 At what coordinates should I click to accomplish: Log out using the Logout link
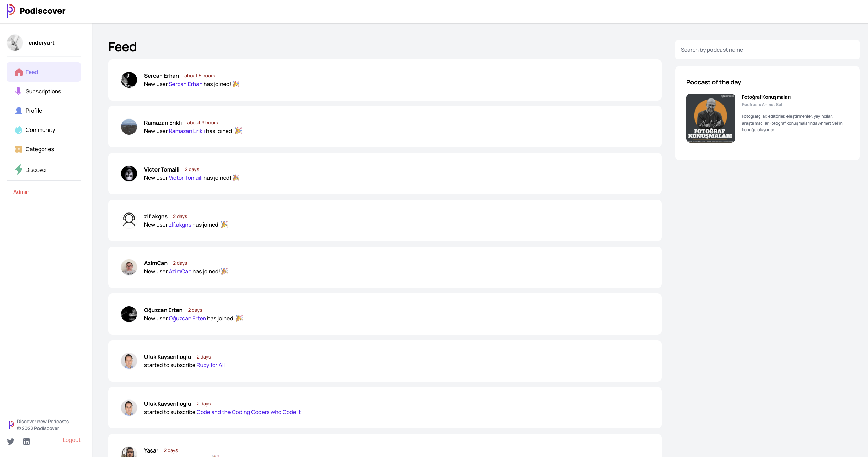pos(72,440)
